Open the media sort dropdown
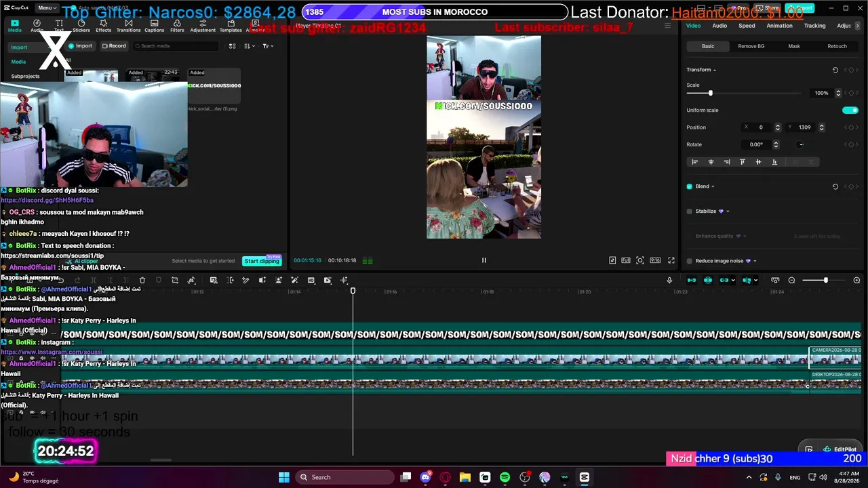This screenshot has height=488, width=868. [x=250, y=46]
